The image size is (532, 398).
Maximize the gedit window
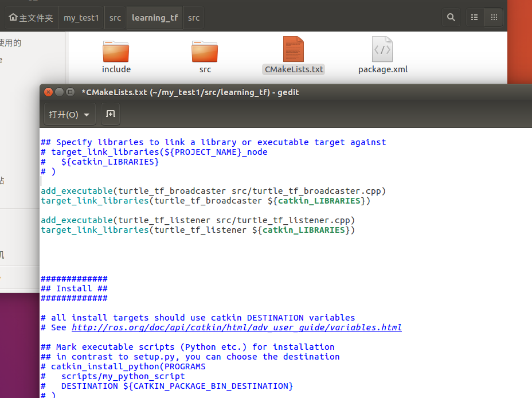point(71,92)
